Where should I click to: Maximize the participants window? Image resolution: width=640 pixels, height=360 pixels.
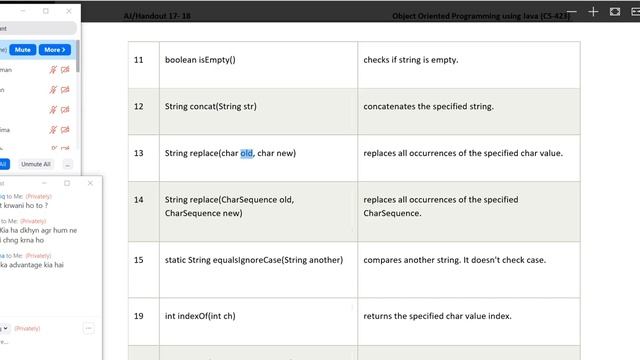[46, 11]
